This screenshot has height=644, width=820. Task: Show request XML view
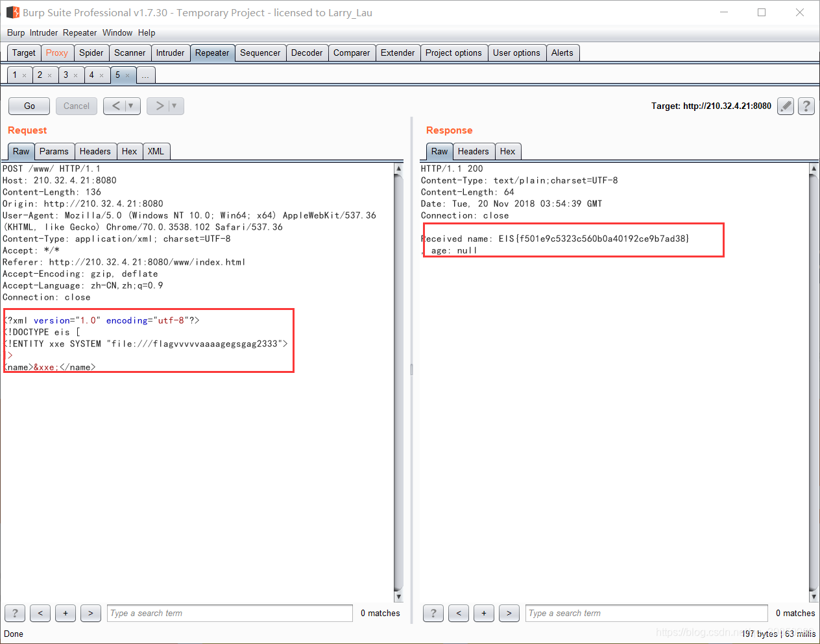pos(156,152)
